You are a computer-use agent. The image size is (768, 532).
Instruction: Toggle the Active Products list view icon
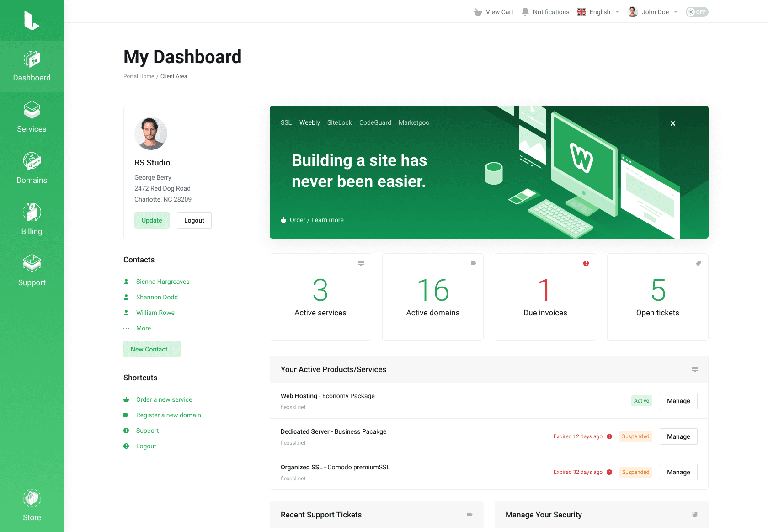[x=695, y=369]
